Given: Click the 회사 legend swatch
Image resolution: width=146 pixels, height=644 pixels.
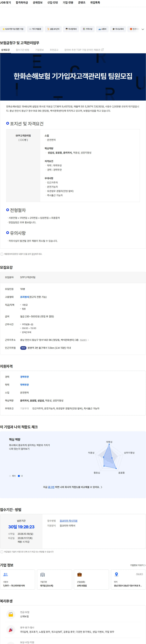Looking at the screenshot, I should (x=10, y=476).
